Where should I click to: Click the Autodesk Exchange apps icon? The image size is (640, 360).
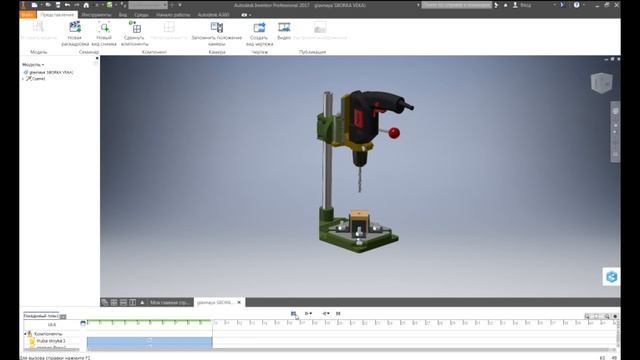pos(562,5)
